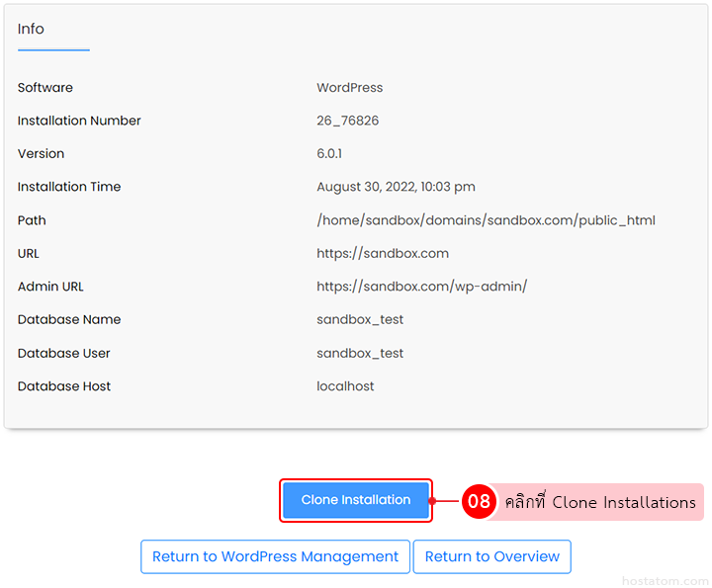
Task: Click the sandbox_test Database Name value
Action: [360, 320]
